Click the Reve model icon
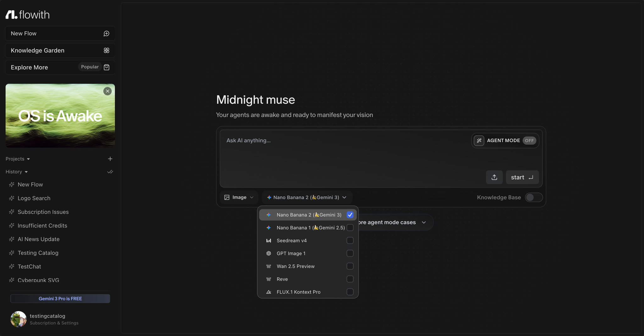Screen dimensions: 644x336 (269, 279)
